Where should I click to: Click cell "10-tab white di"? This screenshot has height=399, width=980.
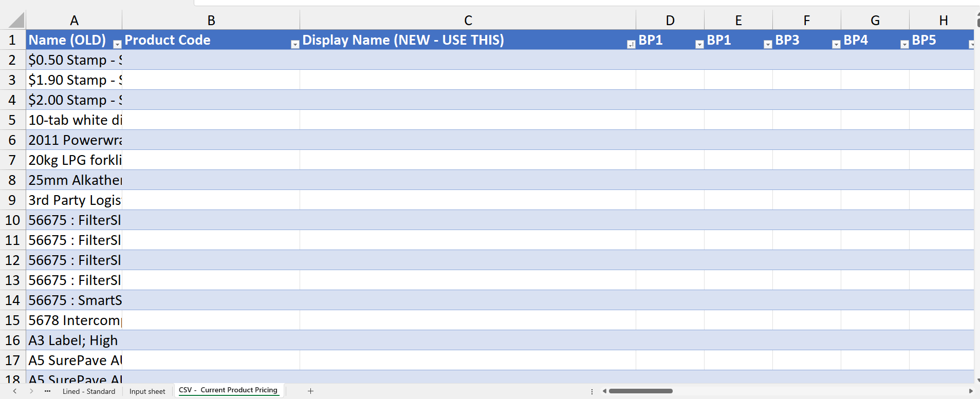(74, 120)
